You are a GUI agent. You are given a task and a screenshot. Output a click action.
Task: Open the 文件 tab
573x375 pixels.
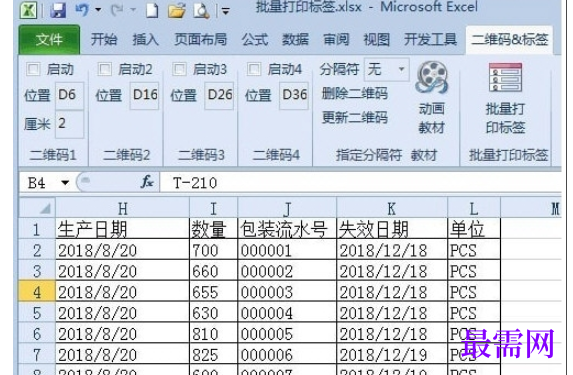(49, 39)
